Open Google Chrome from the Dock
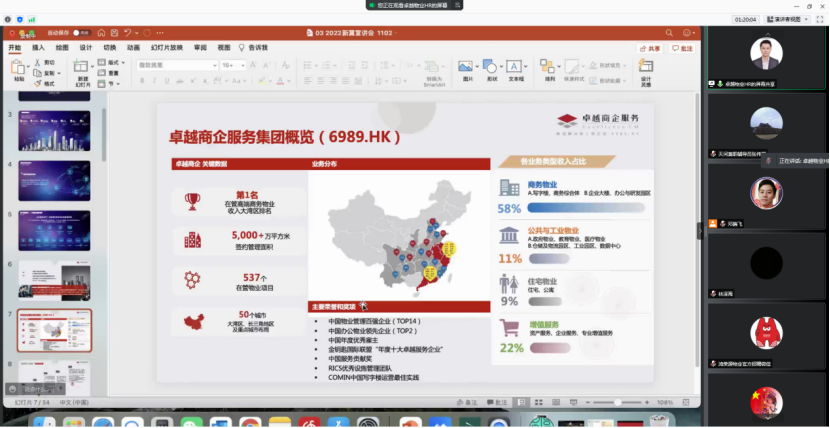Image resolution: width=830 pixels, height=428 pixels. 250,422
